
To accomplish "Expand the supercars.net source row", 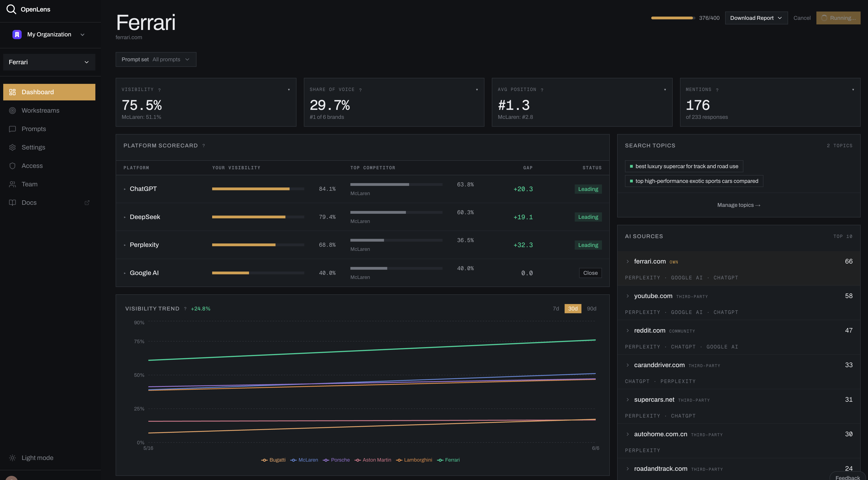I will [x=628, y=399].
